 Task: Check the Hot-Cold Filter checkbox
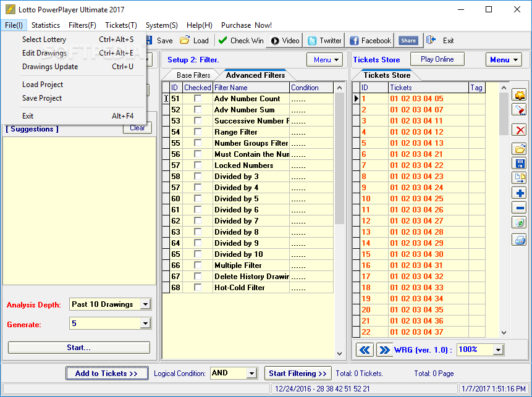(198, 287)
